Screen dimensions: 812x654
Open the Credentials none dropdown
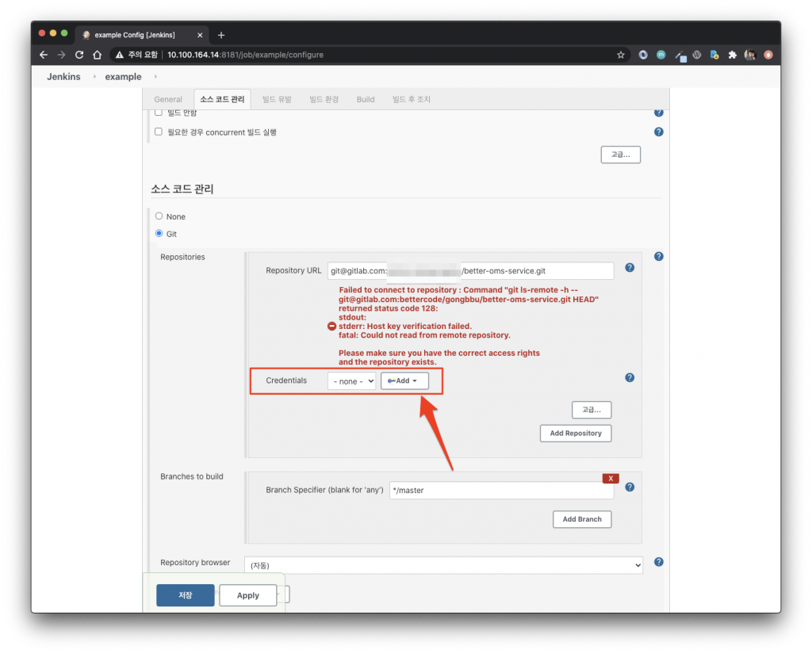[351, 381]
